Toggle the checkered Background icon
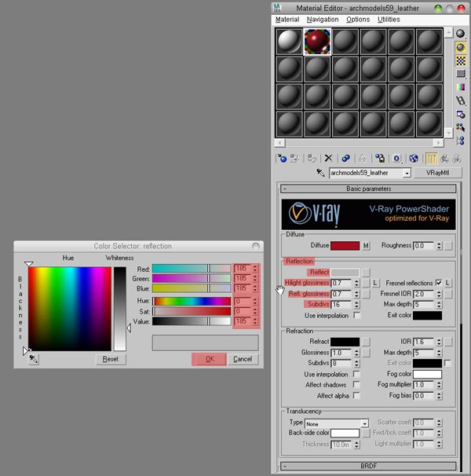 (x=460, y=60)
